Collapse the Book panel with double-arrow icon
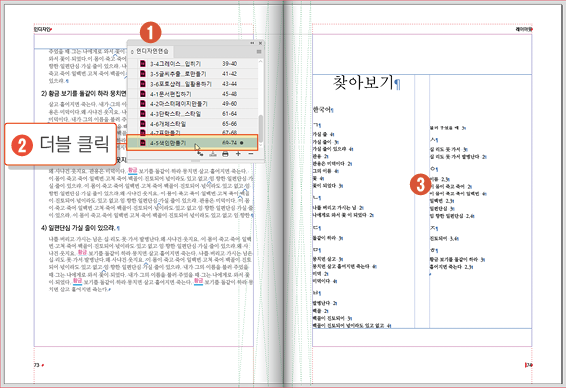Screen dimensions: 566x388 tap(252, 43)
